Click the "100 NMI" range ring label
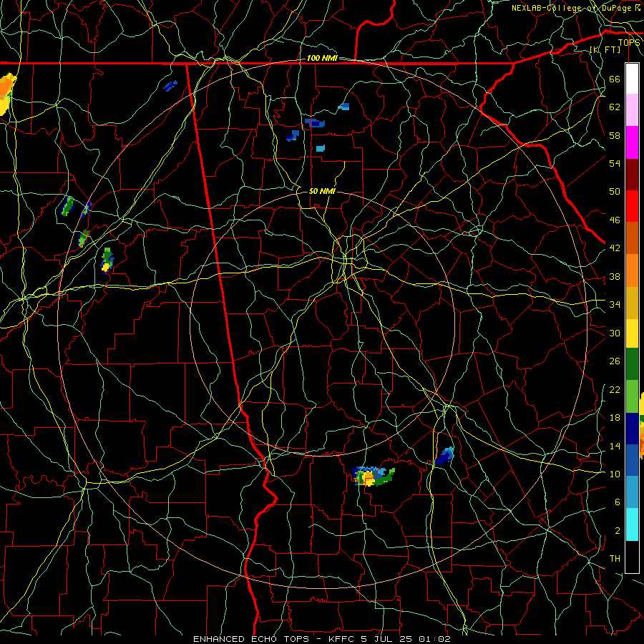This screenshot has height=644, width=644. 322,58
